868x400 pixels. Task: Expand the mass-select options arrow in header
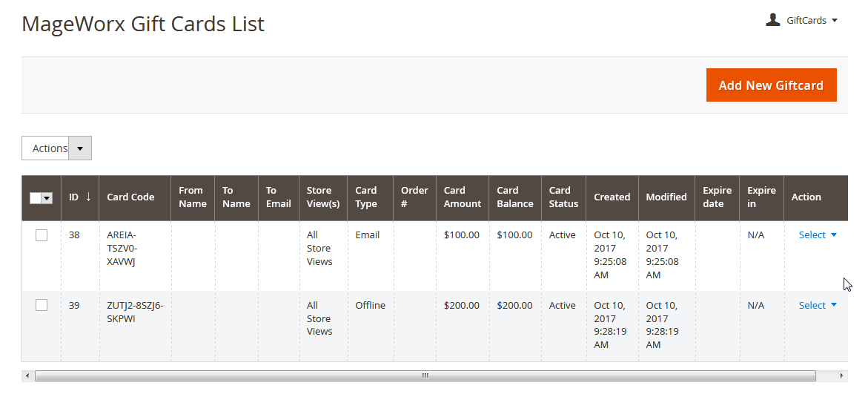[x=47, y=198]
